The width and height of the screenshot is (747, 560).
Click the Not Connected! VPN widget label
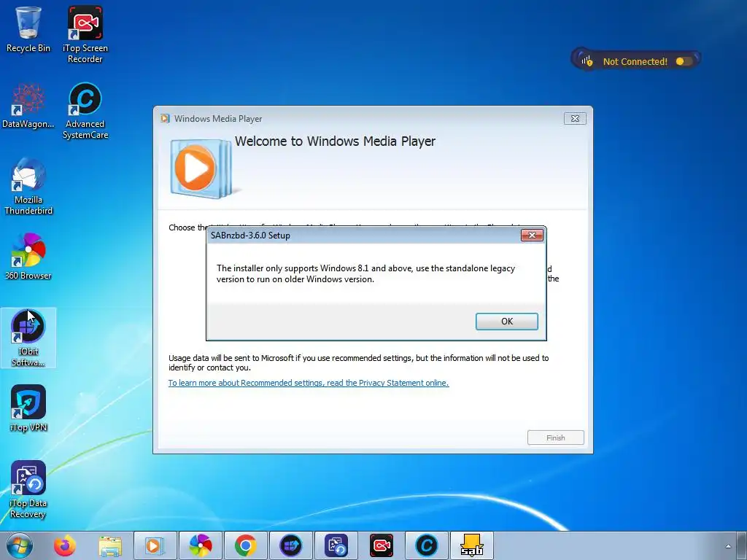click(x=635, y=61)
